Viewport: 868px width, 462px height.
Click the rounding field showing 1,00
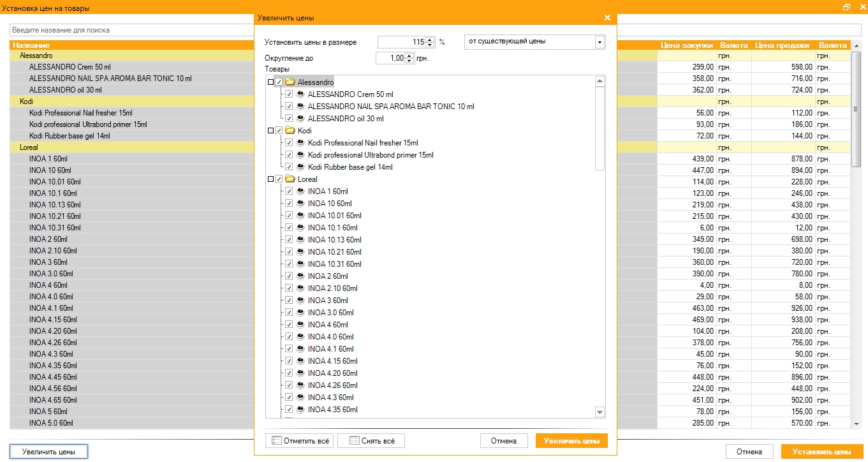390,58
